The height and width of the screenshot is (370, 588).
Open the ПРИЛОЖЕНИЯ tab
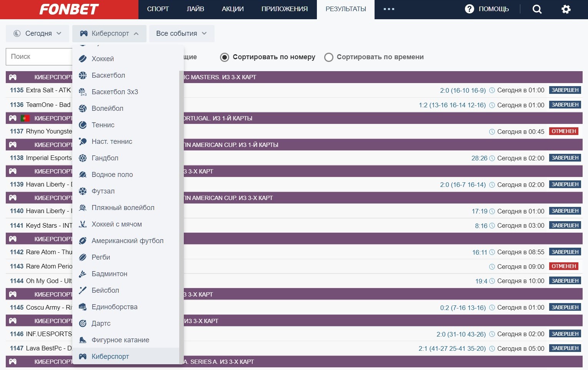(x=285, y=9)
